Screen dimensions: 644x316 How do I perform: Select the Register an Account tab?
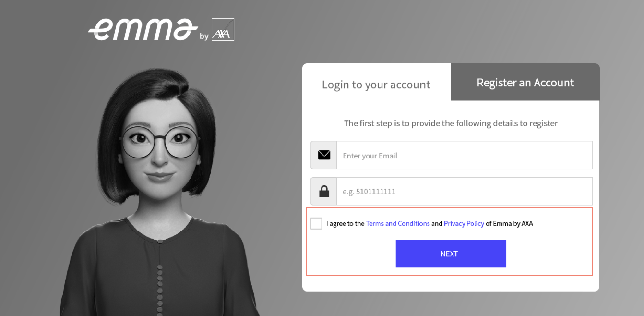pos(525,83)
